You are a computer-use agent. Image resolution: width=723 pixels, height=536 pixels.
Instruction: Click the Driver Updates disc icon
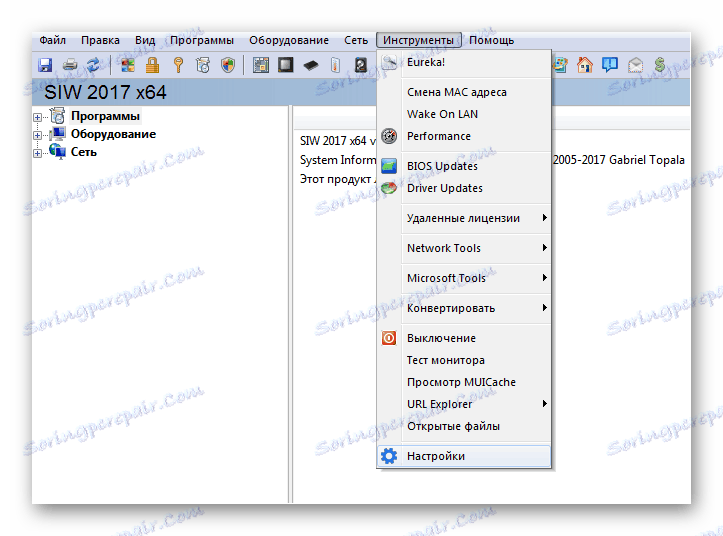[x=389, y=188]
